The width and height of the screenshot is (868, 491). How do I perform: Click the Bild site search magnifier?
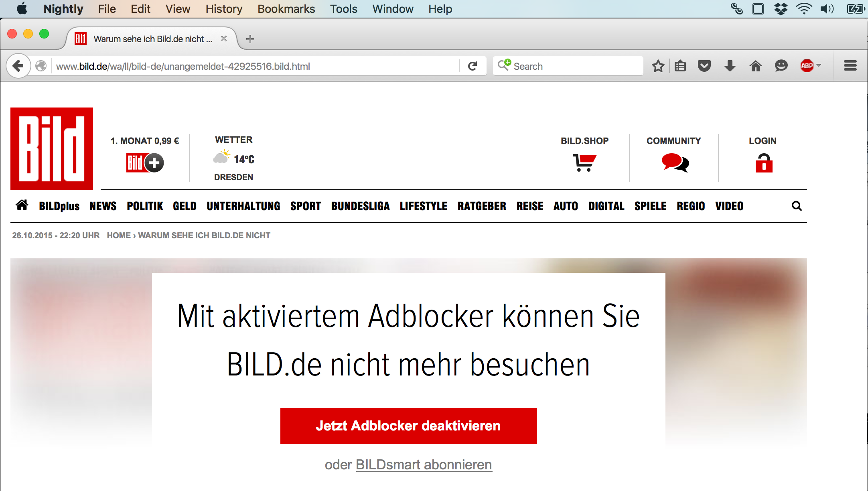click(797, 206)
